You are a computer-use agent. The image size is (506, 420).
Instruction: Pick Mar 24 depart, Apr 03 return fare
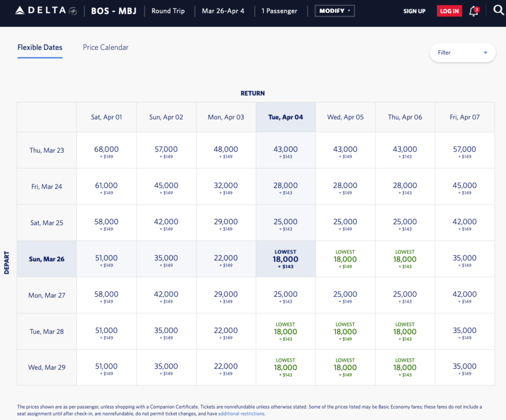226,187
